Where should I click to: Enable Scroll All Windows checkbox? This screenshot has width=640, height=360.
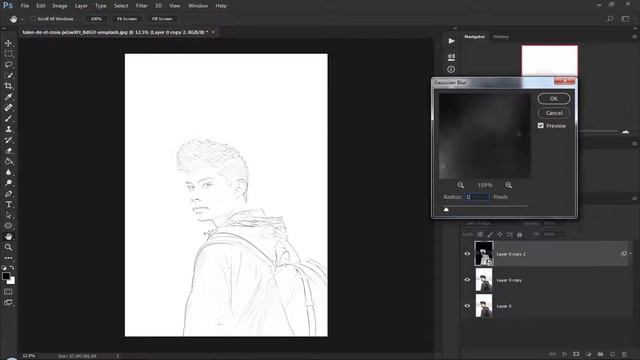[33, 19]
